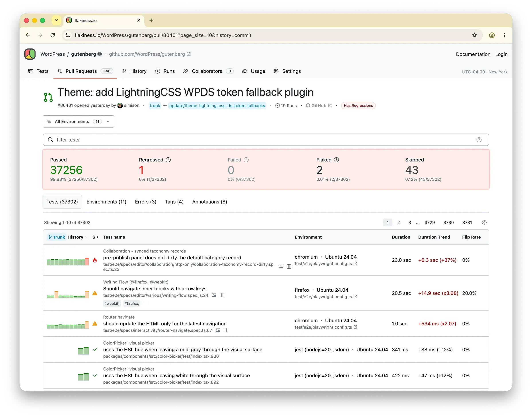Show info for Flaked metric
This screenshot has height=417, width=532.
point(336,160)
